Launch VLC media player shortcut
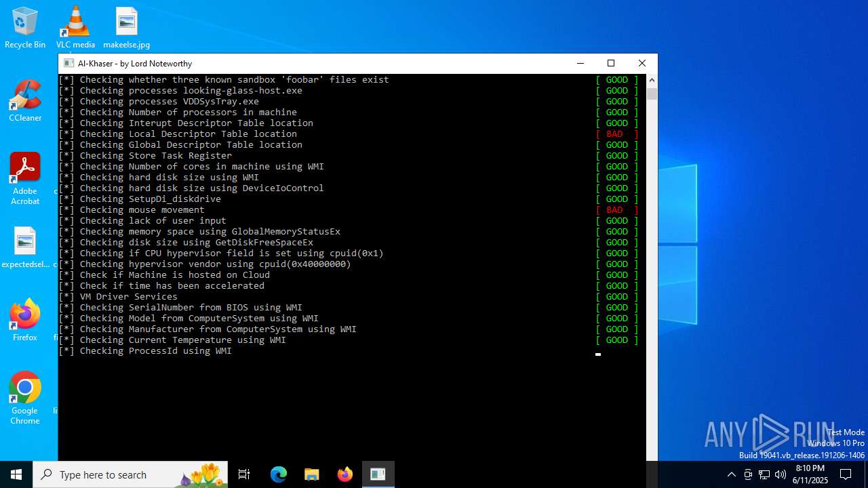The image size is (868, 488). click(x=75, y=28)
